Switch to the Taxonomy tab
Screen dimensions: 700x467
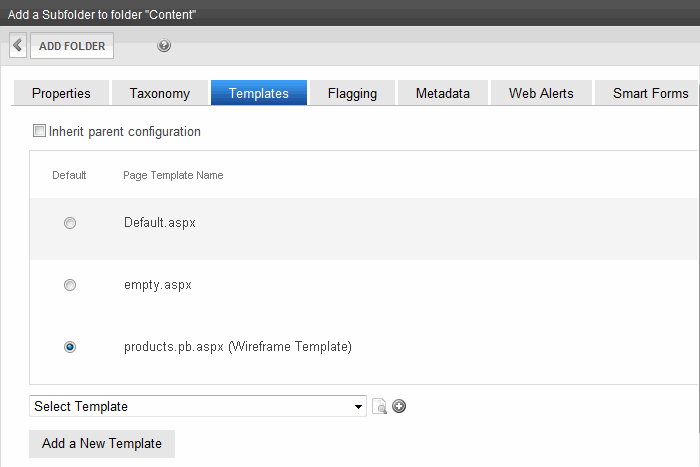coord(160,93)
